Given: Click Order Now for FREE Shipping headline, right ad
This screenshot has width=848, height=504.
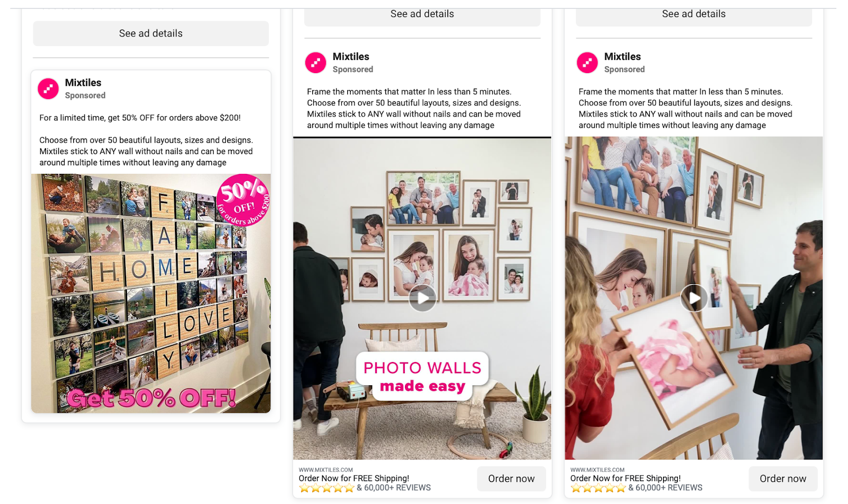Looking at the screenshot, I should tap(625, 479).
